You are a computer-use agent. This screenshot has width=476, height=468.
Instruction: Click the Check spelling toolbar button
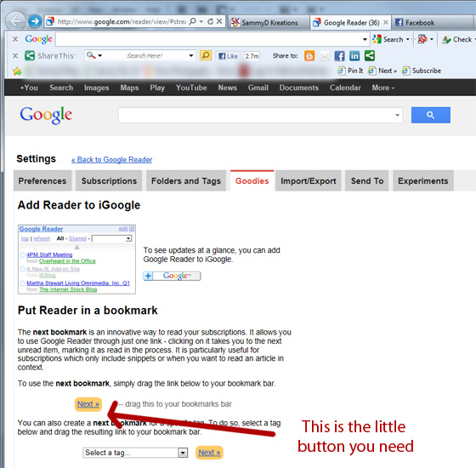coord(457,39)
